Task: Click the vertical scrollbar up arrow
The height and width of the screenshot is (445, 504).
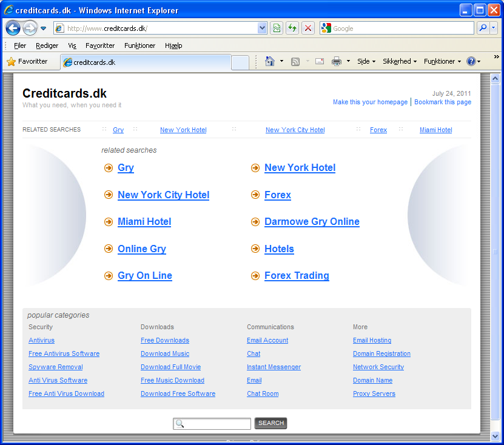Action: pyautogui.click(x=496, y=78)
